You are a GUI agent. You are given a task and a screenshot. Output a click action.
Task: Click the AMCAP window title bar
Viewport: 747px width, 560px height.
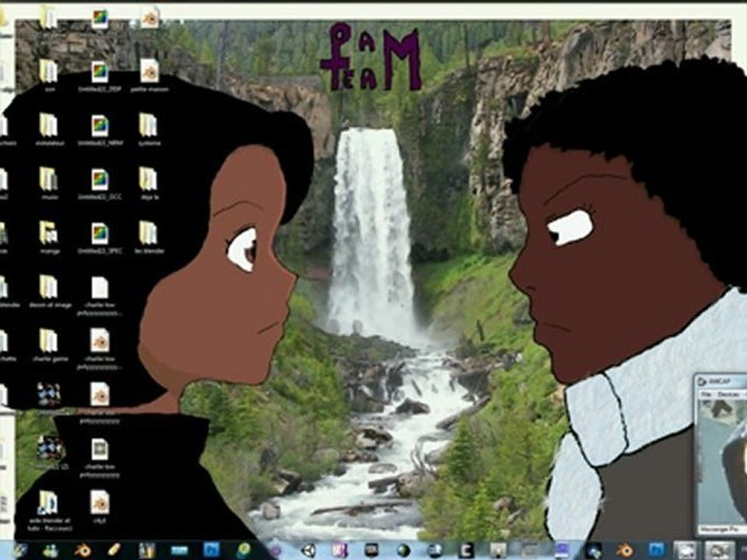tap(721, 381)
